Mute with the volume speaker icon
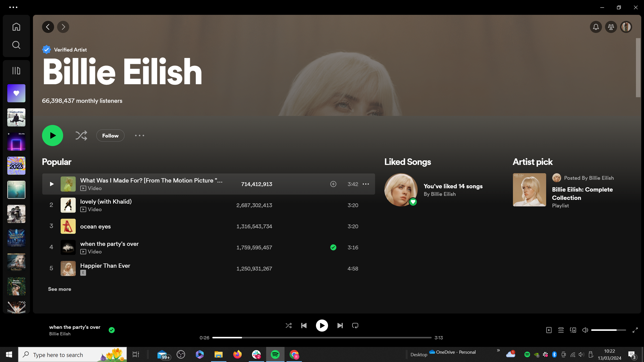Image resolution: width=644 pixels, height=362 pixels. tap(585, 330)
